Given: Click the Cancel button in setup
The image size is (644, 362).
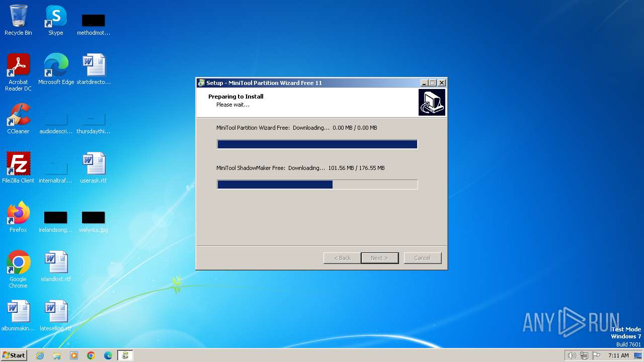Looking at the screenshot, I should [x=423, y=258].
